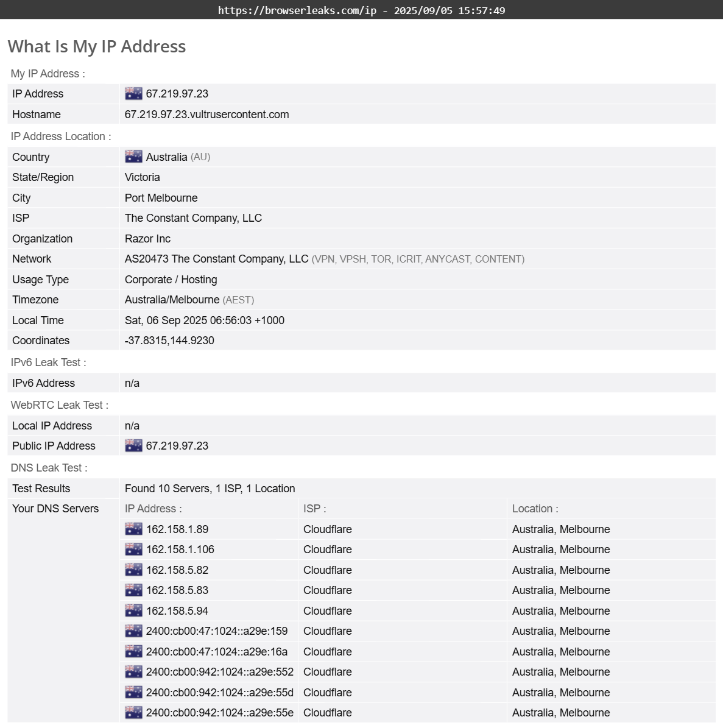Click DNS server address 162.158.1.106
The height and width of the screenshot is (728, 723).
180,550
